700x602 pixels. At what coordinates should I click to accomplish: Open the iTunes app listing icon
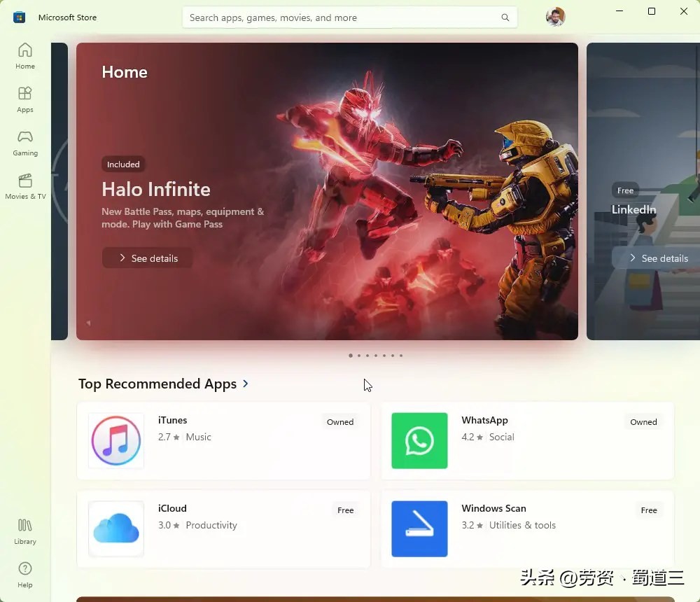coord(115,441)
